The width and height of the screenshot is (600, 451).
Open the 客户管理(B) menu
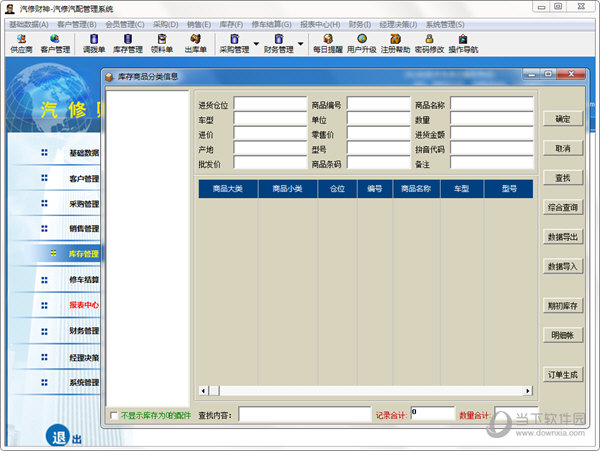point(77,24)
